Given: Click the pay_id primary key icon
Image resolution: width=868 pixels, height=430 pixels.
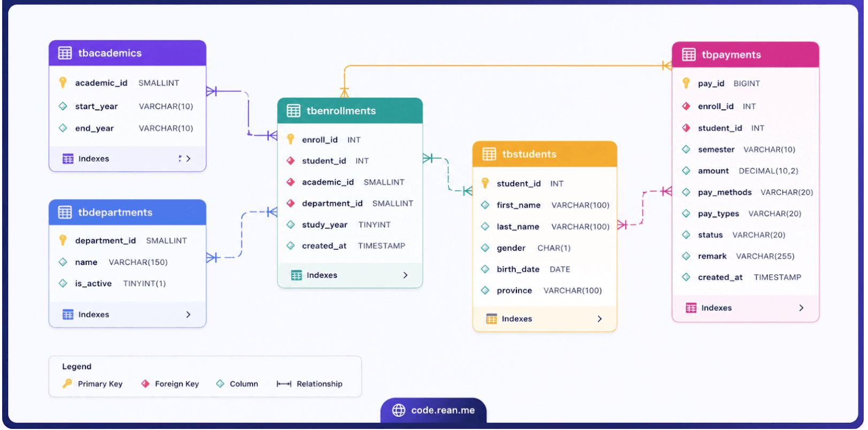Looking at the screenshot, I should tap(686, 83).
